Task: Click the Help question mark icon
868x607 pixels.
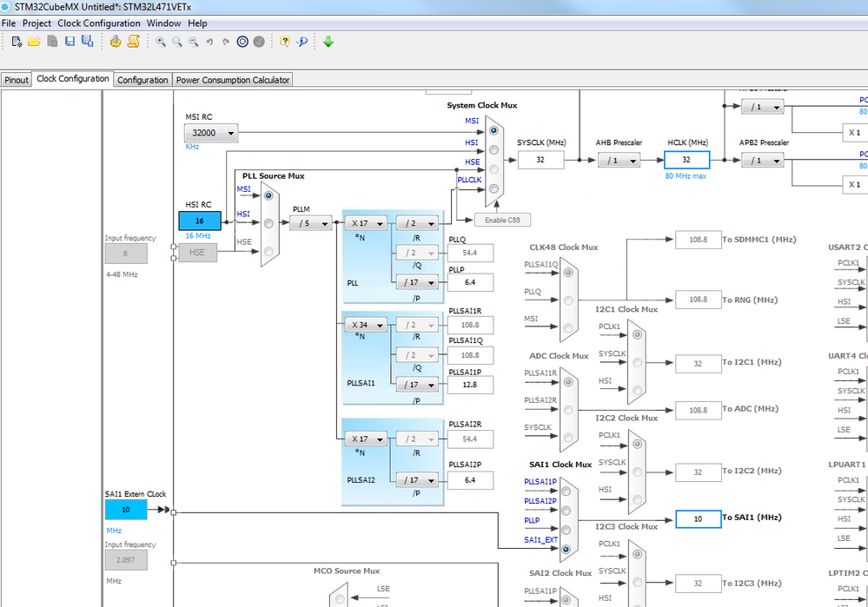Action: pyautogui.click(x=284, y=42)
